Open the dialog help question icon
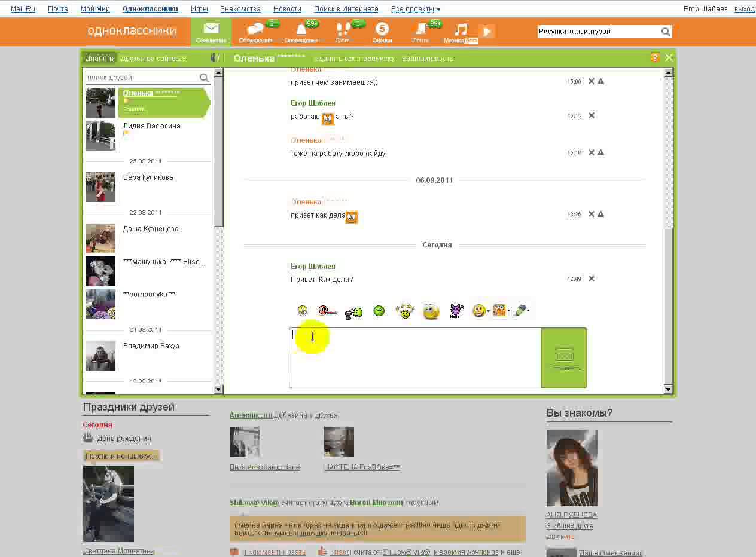756x557 pixels. click(x=655, y=57)
